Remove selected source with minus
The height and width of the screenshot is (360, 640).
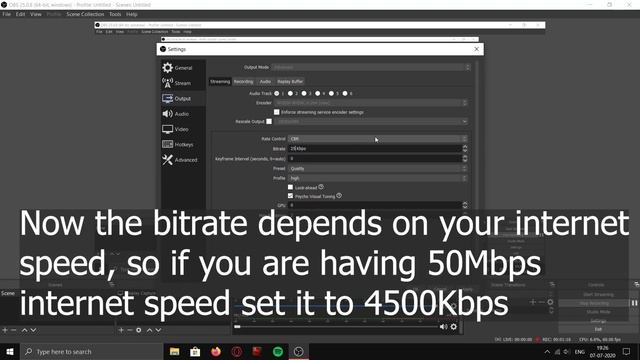[129, 330]
